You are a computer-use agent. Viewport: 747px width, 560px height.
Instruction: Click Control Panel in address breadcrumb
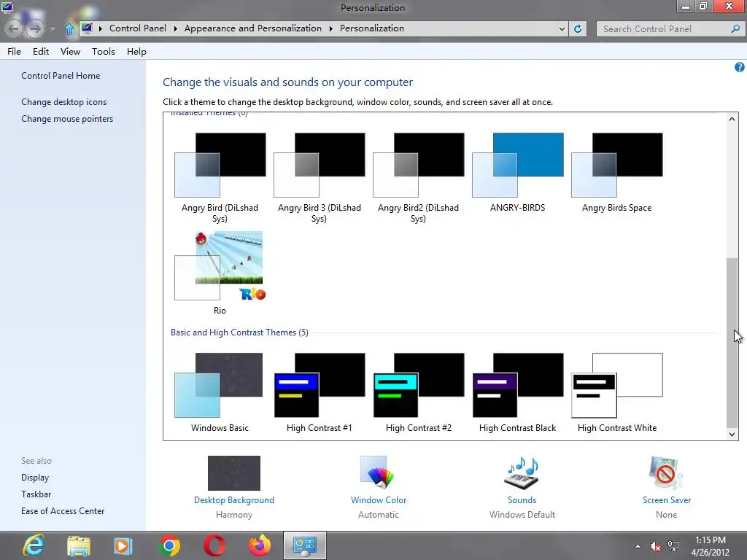[138, 28]
